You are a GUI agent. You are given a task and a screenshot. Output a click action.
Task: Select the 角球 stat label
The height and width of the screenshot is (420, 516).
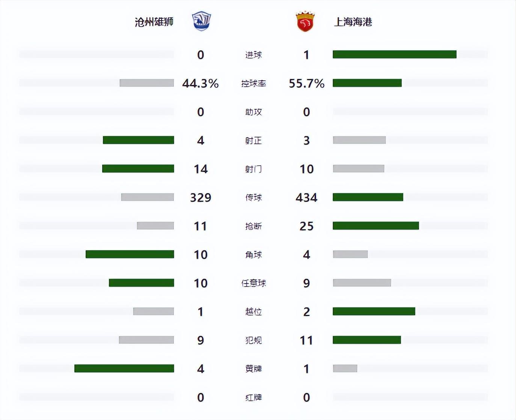click(253, 255)
